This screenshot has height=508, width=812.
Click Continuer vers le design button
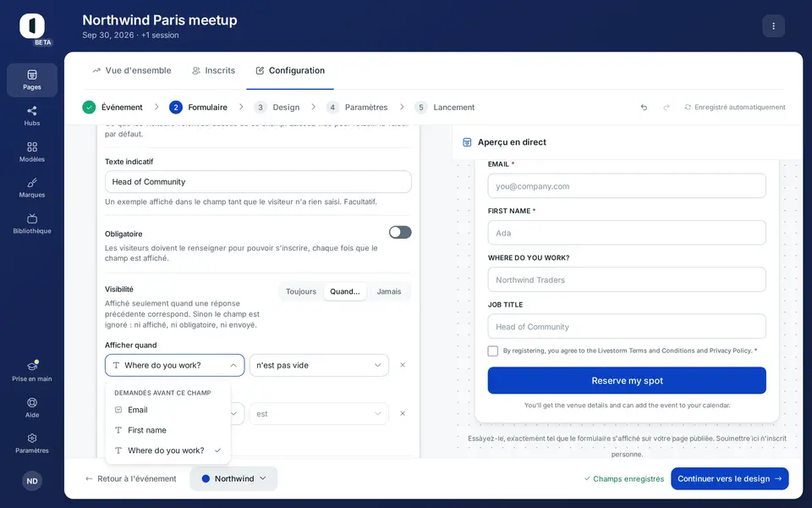point(730,478)
